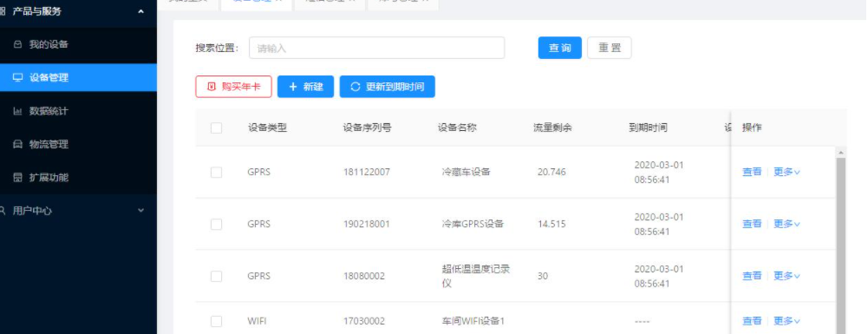Click serial number 18080002 cell
Image resolution: width=868 pixels, height=334 pixels.
pos(364,276)
